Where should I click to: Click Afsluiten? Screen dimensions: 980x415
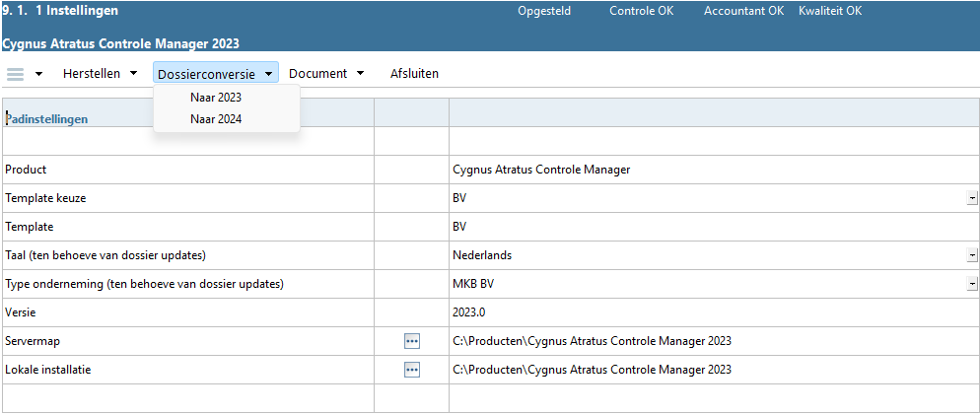pyautogui.click(x=414, y=74)
